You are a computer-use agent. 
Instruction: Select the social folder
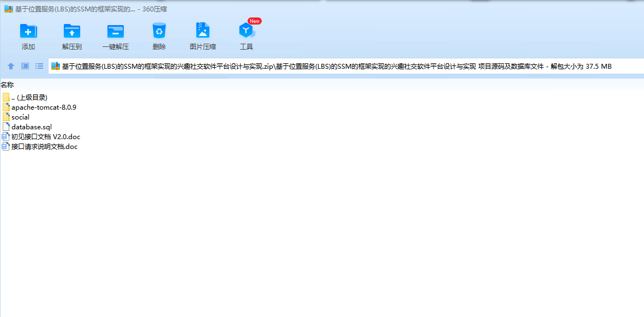pyautogui.click(x=16, y=117)
